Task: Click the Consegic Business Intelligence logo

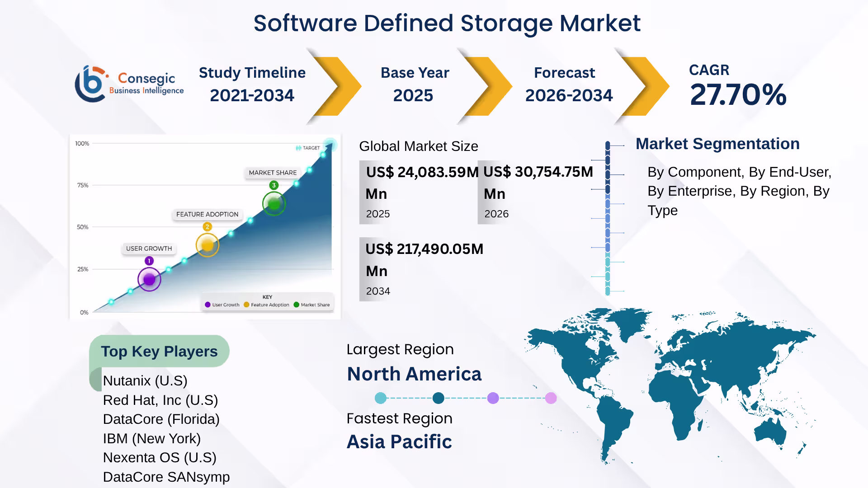Action: point(129,84)
